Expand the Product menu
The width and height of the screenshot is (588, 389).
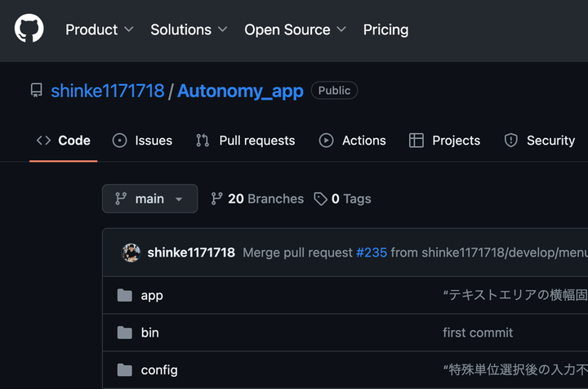tap(99, 29)
